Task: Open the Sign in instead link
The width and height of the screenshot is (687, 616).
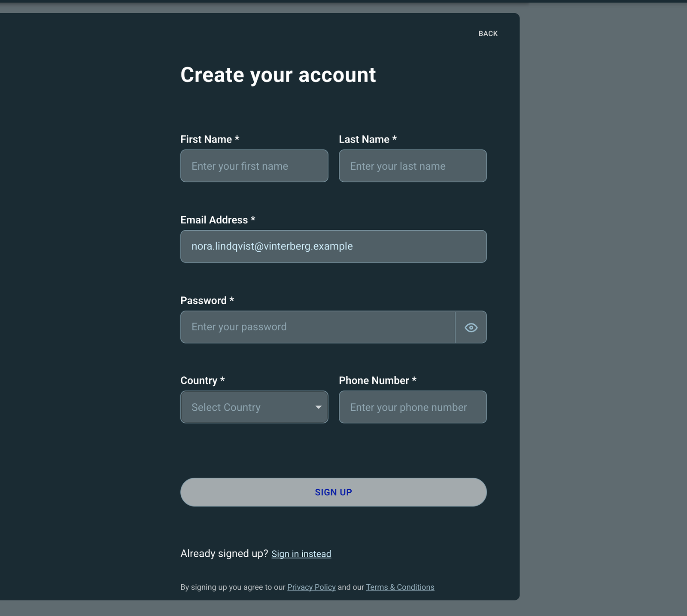Action: point(301,554)
